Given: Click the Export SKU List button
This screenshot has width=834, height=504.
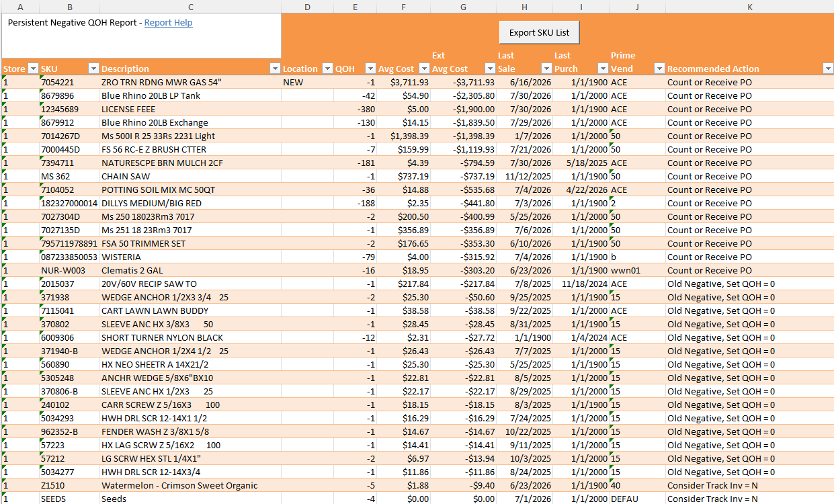Looking at the screenshot, I should (x=539, y=32).
